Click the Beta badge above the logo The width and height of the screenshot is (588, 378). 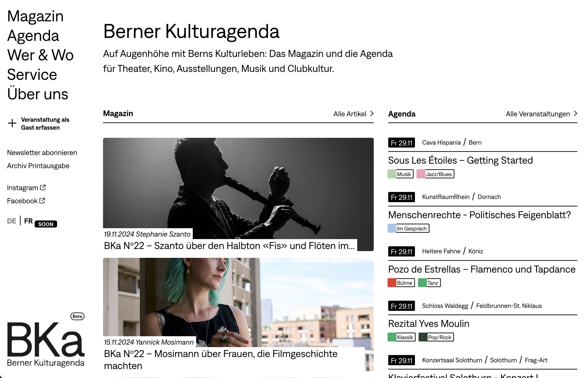click(77, 316)
